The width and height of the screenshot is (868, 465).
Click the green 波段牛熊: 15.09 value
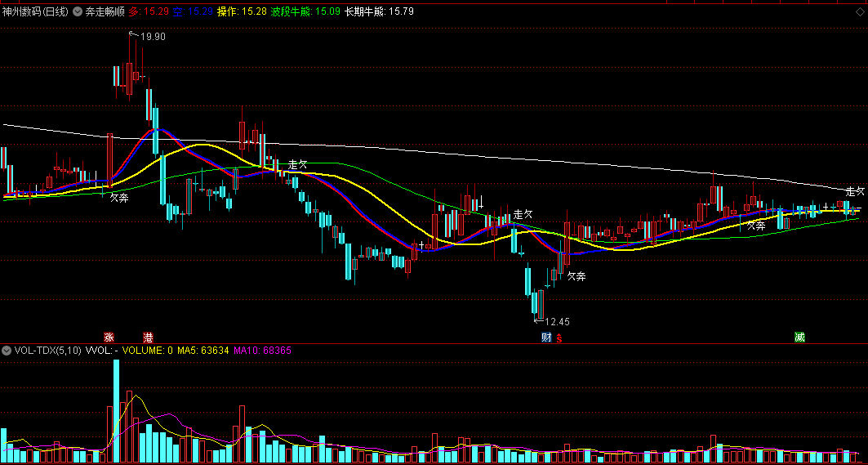click(x=305, y=11)
